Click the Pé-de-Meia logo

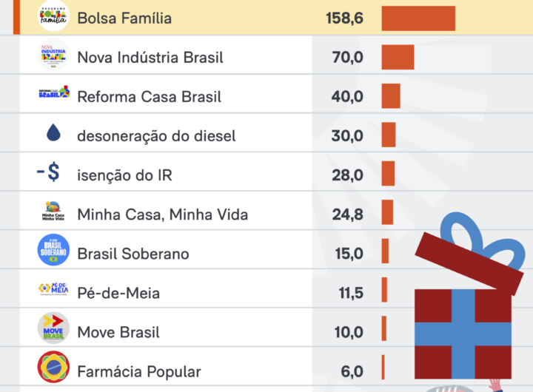[53, 290]
